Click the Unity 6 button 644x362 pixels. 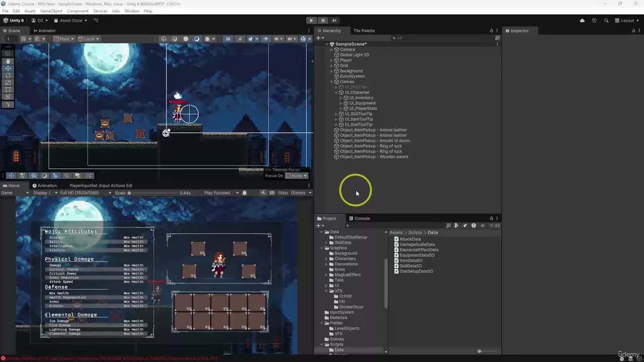click(x=14, y=21)
